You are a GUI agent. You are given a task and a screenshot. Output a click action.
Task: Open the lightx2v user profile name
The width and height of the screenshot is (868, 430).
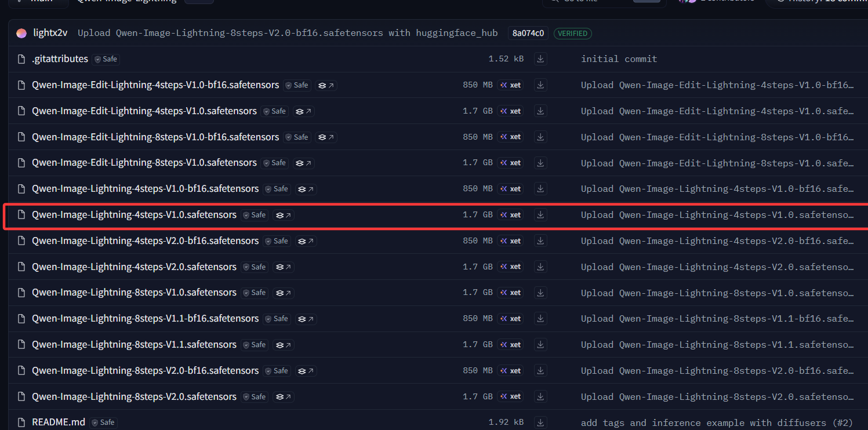(50, 33)
